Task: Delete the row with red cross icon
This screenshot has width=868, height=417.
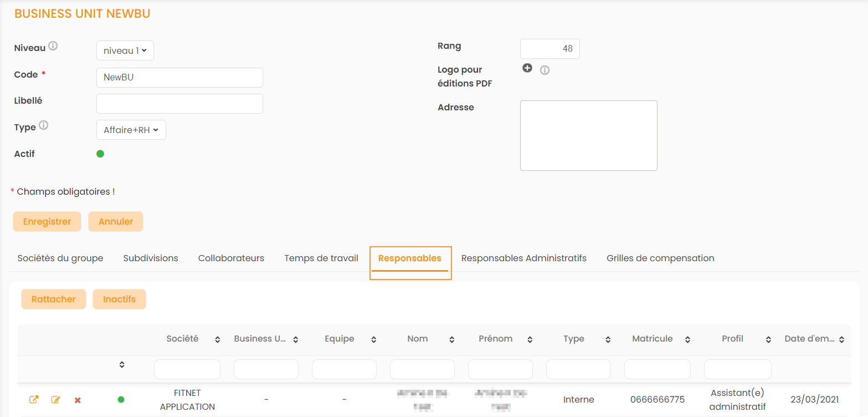Action: click(x=78, y=400)
